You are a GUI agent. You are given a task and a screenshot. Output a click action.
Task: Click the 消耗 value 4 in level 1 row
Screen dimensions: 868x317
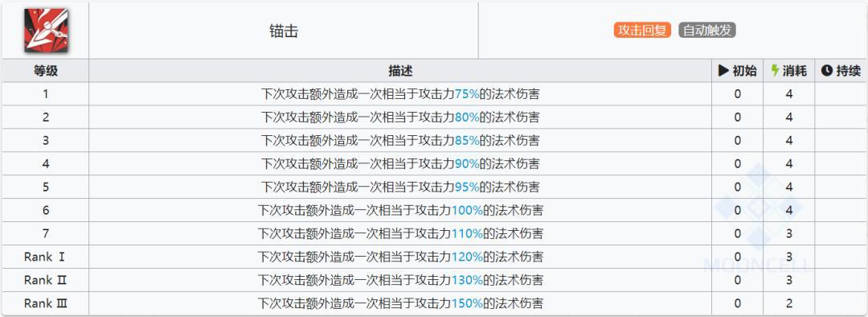[x=789, y=94]
